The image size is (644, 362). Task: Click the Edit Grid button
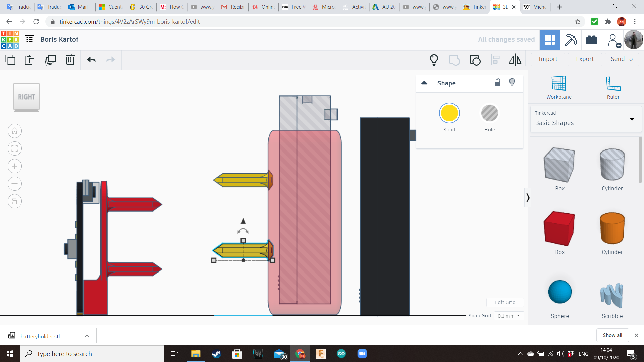(505, 302)
